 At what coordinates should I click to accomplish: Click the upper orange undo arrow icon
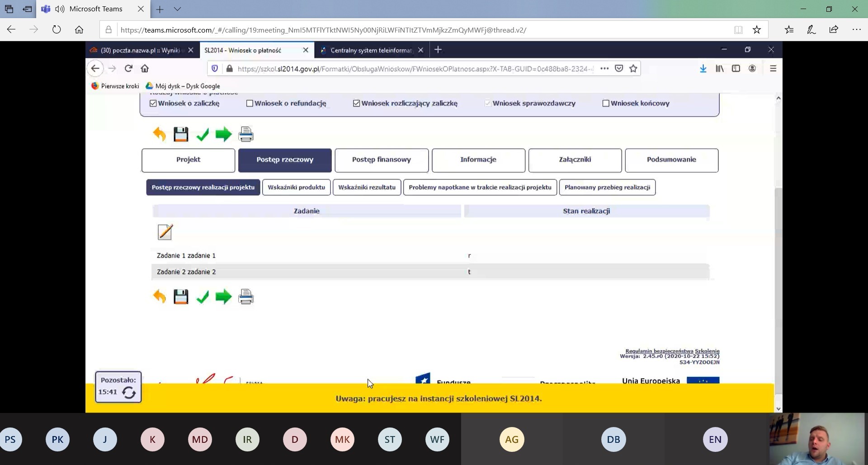point(159,134)
